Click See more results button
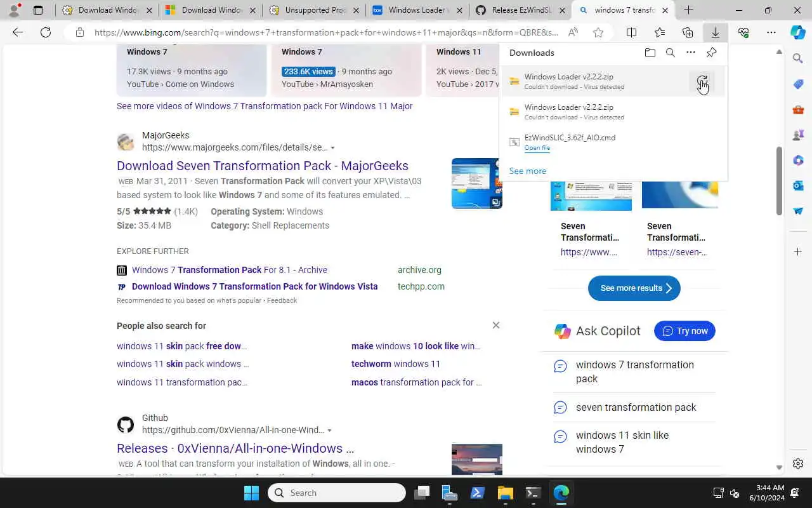The height and width of the screenshot is (508, 812). 634,288
